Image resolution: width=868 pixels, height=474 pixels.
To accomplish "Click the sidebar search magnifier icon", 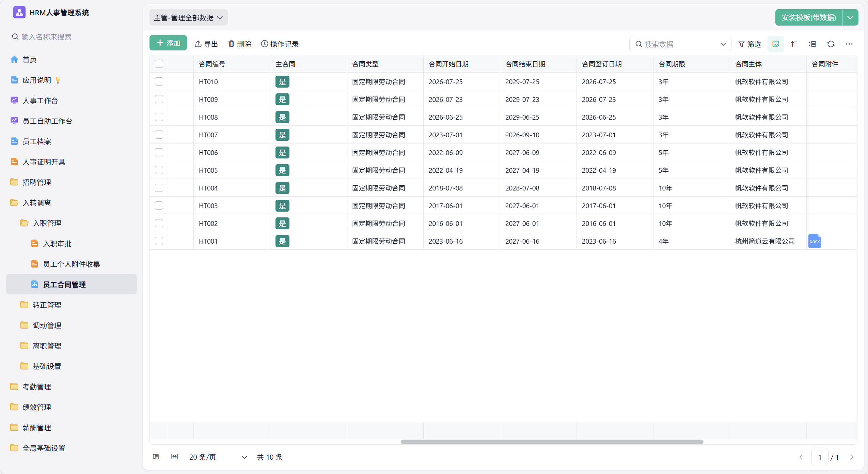I will tap(15, 36).
